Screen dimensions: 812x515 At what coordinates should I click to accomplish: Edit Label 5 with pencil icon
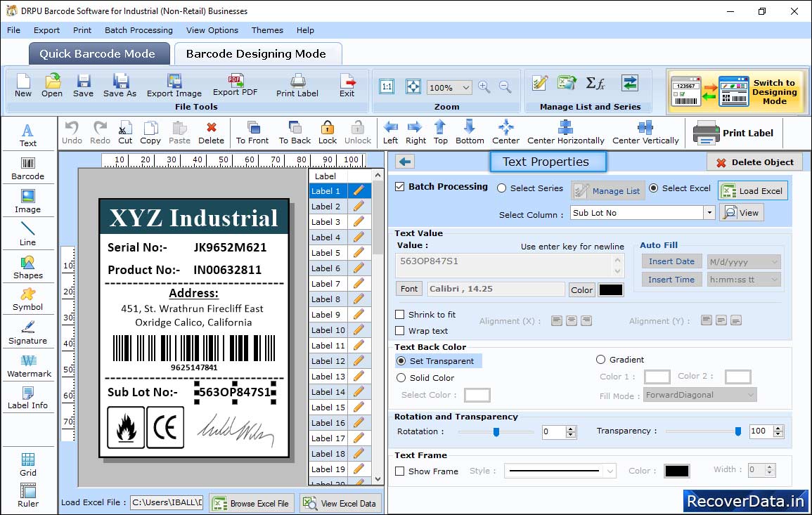click(x=359, y=253)
